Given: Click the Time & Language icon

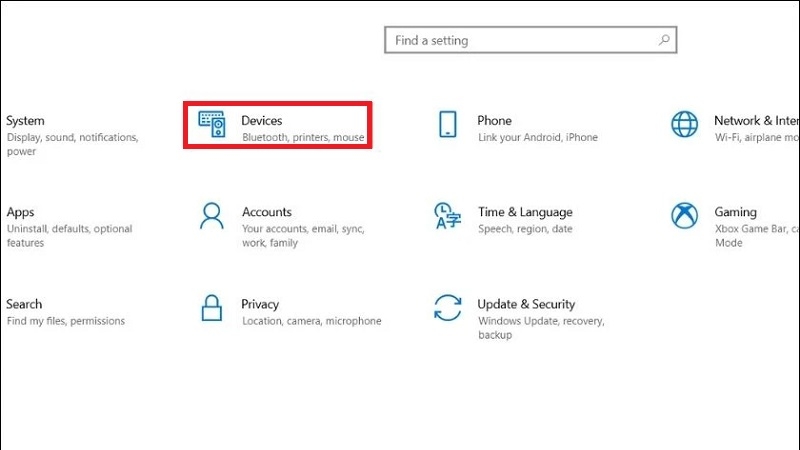Looking at the screenshot, I should [x=447, y=216].
